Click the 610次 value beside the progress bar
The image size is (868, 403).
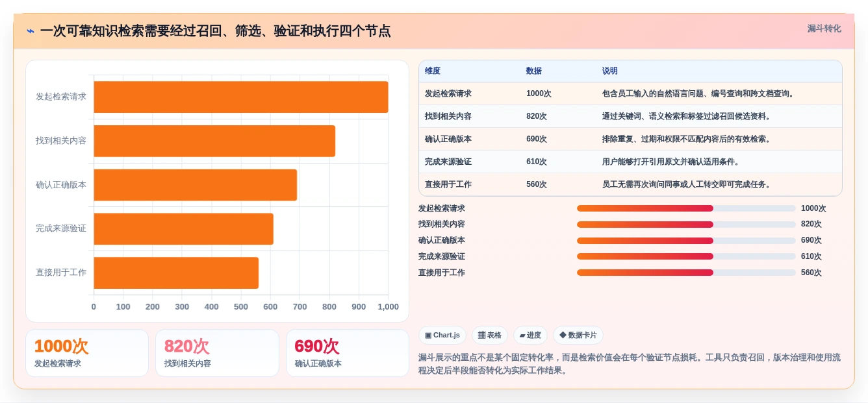coord(811,256)
